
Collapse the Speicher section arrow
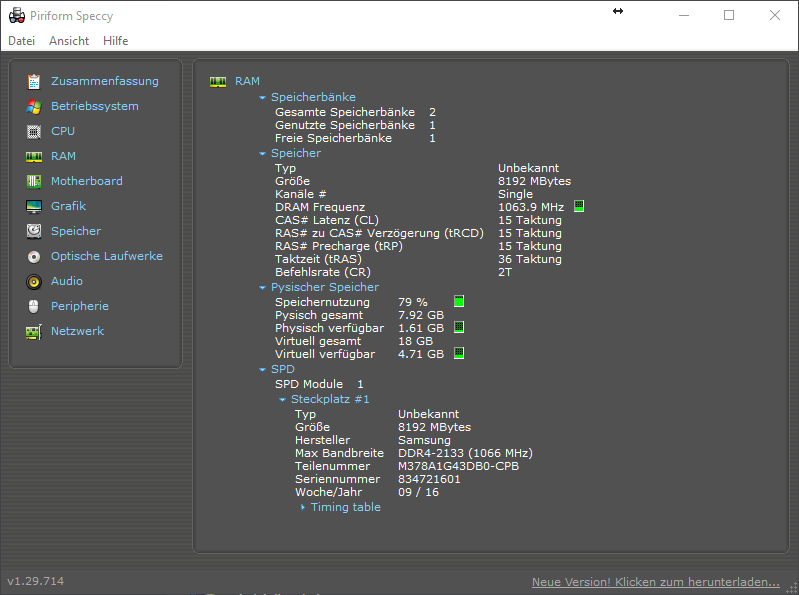pyautogui.click(x=262, y=153)
